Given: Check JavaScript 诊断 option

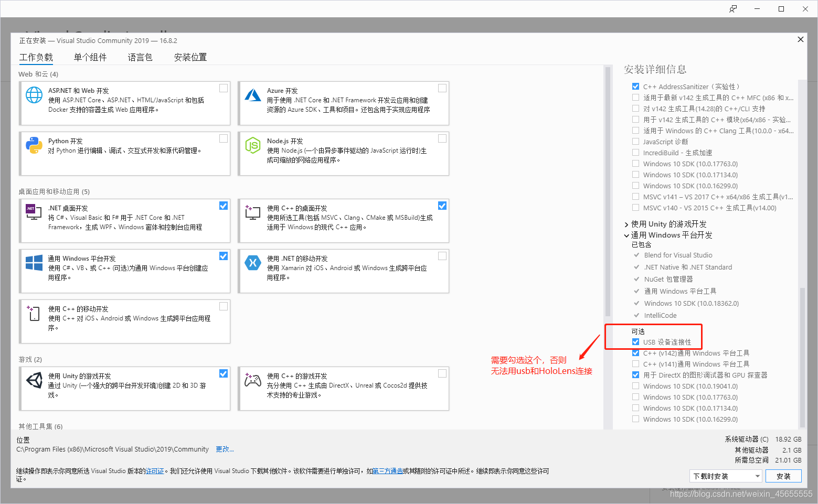Looking at the screenshot, I should 635,142.
